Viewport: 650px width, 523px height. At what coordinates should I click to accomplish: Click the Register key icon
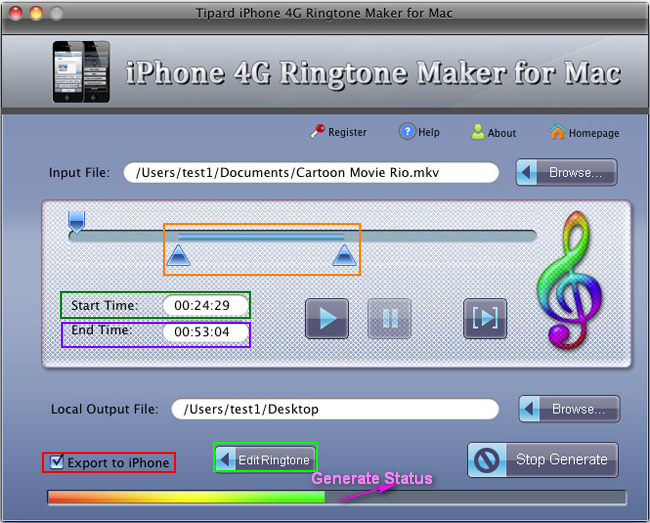tap(318, 131)
